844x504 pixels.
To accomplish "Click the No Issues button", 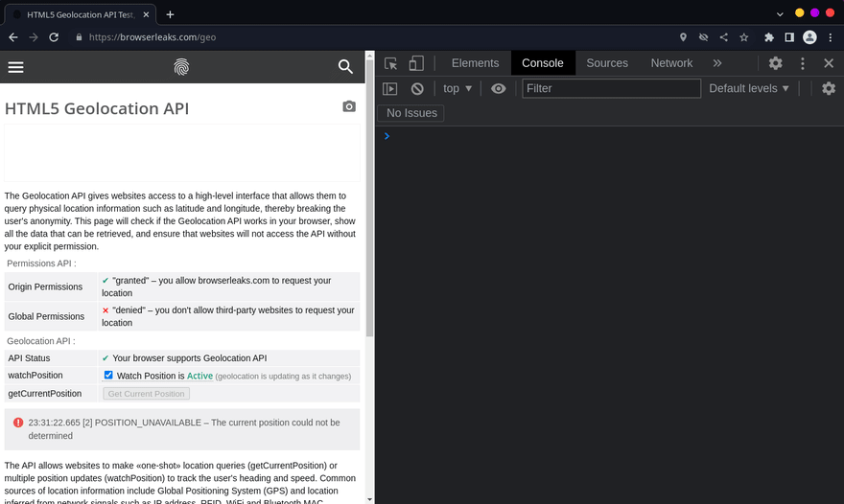I will tap(411, 113).
